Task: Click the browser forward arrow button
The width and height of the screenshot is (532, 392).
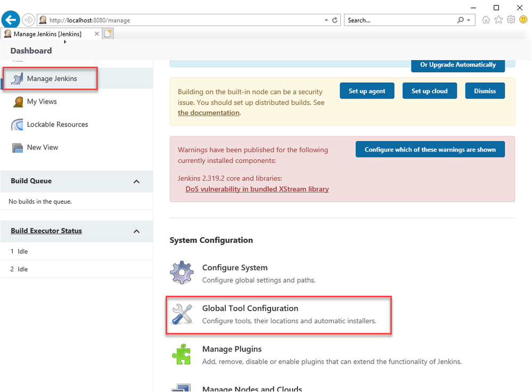Action: tap(29, 20)
